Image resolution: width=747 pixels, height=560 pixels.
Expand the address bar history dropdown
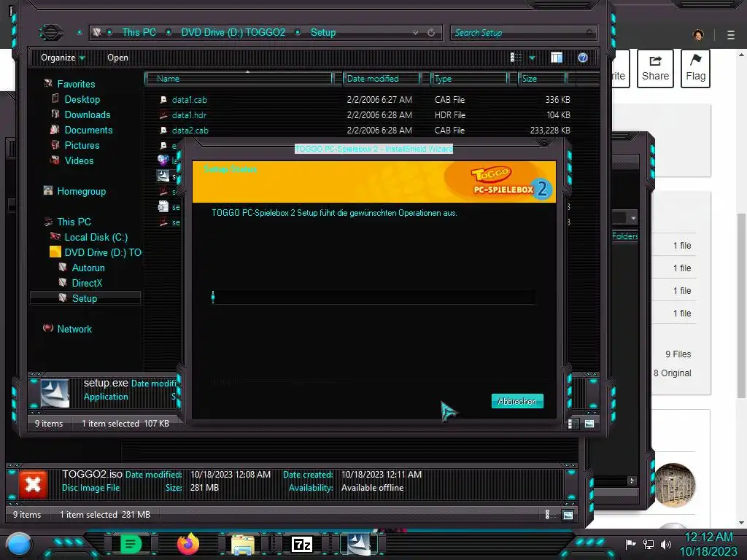(415, 32)
